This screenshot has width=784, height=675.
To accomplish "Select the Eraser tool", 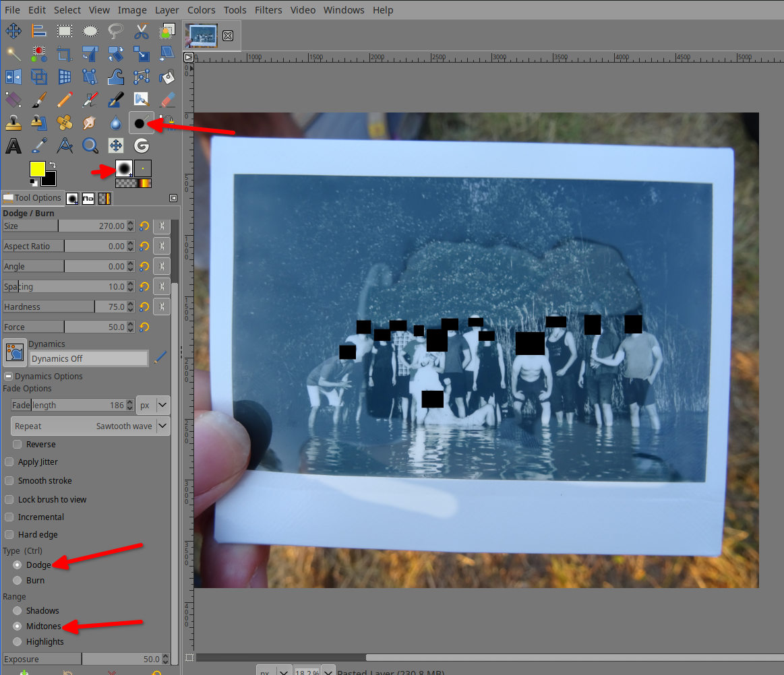I will pos(167,100).
